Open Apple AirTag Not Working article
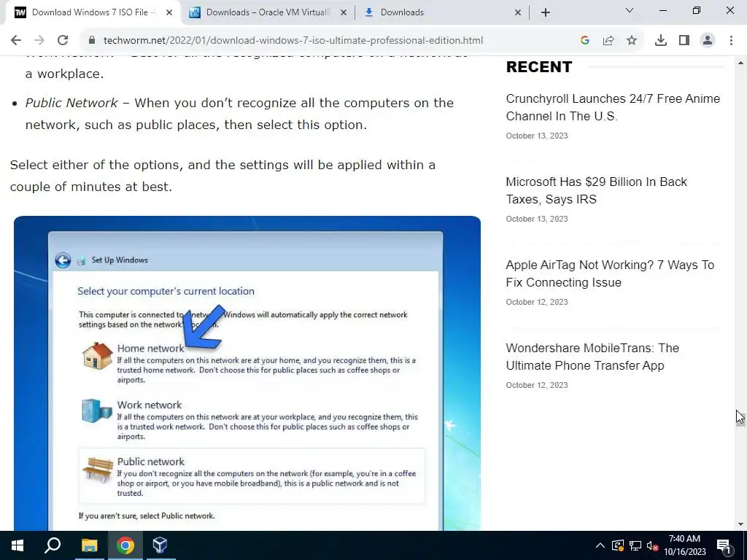 (610, 273)
